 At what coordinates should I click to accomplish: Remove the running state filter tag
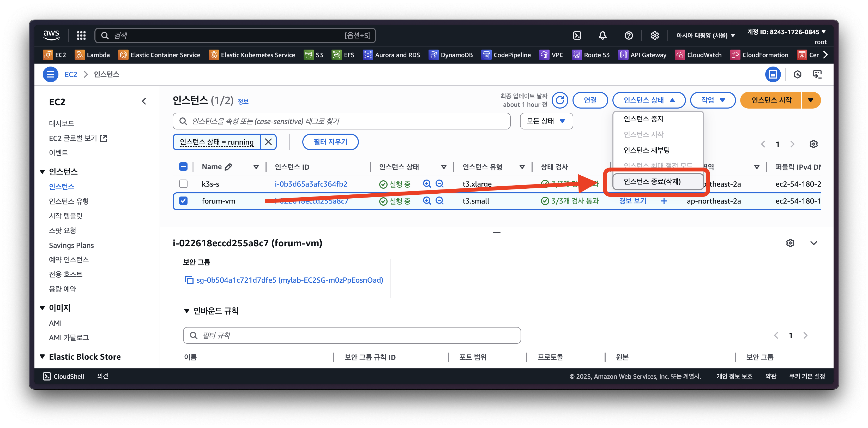click(x=268, y=142)
